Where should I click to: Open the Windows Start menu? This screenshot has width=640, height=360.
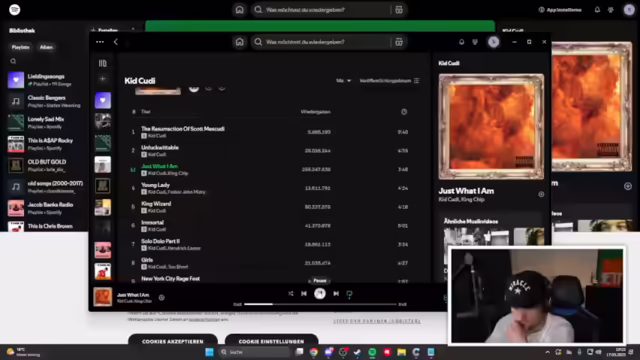click(x=209, y=352)
